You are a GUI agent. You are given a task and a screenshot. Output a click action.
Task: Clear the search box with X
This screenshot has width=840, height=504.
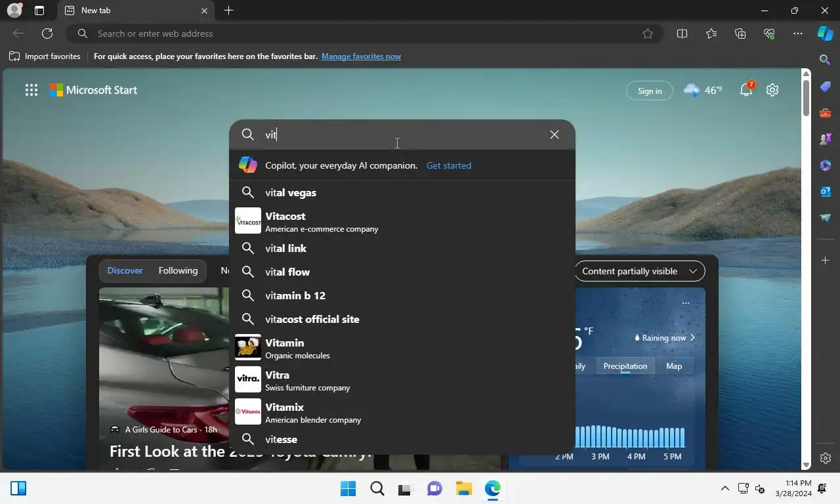555,135
